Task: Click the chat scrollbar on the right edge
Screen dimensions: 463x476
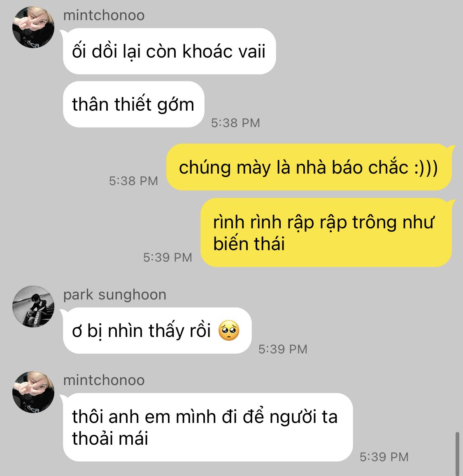Action: 458,453
